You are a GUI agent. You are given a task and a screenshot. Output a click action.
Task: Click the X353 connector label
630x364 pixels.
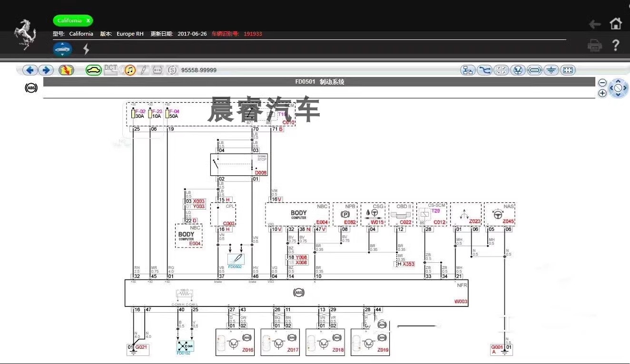(x=408, y=264)
